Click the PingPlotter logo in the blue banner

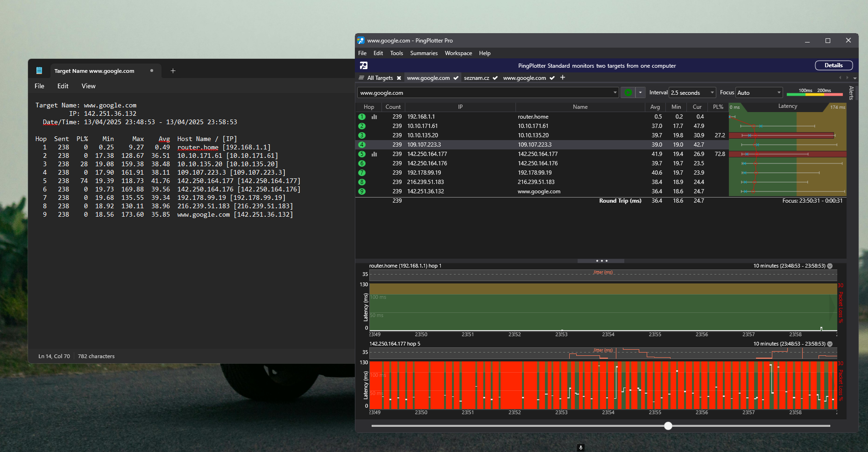pos(364,65)
